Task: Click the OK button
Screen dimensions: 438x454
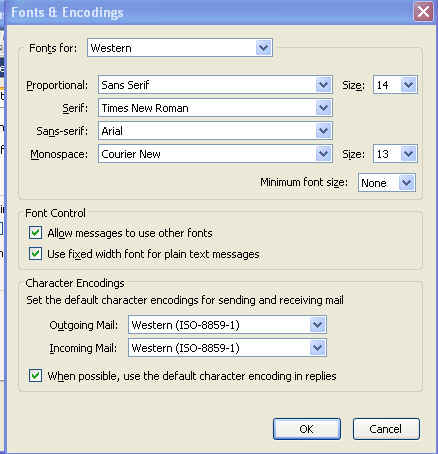Action: [x=307, y=429]
